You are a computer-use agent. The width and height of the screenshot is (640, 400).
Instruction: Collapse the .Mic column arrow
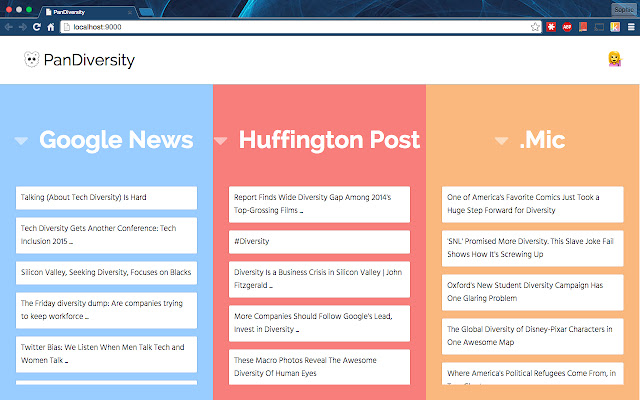[x=501, y=141]
